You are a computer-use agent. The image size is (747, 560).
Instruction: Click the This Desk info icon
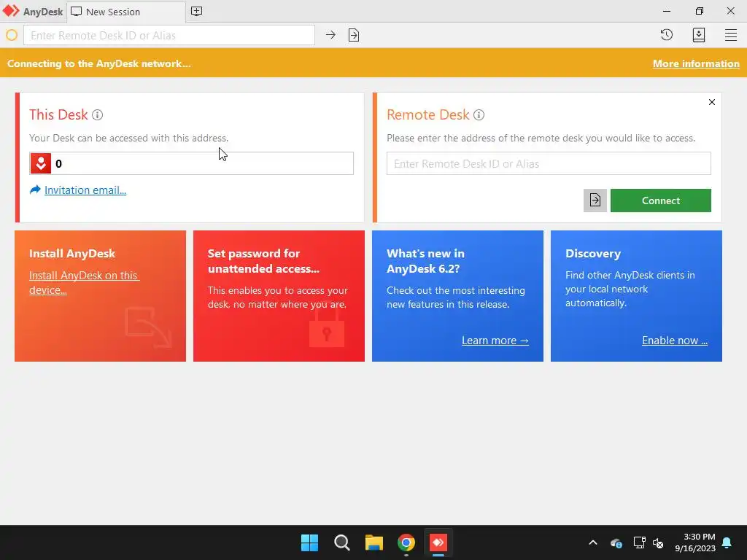click(97, 114)
